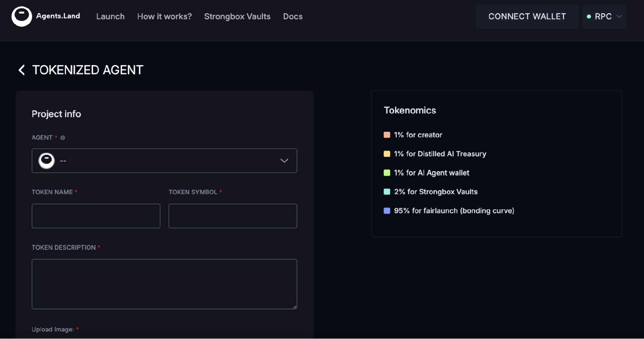Expand the AGENT dropdown chevron
Screen dimensions: 644x339
[284, 161]
